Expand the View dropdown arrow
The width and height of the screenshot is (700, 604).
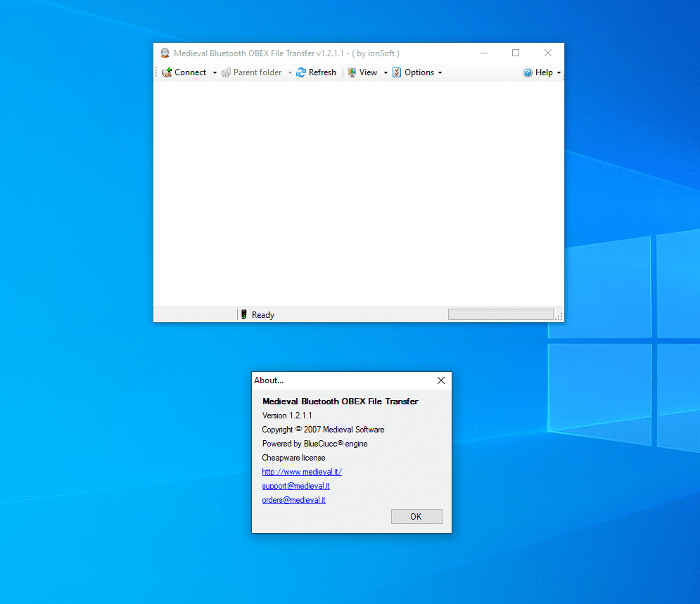pos(386,73)
